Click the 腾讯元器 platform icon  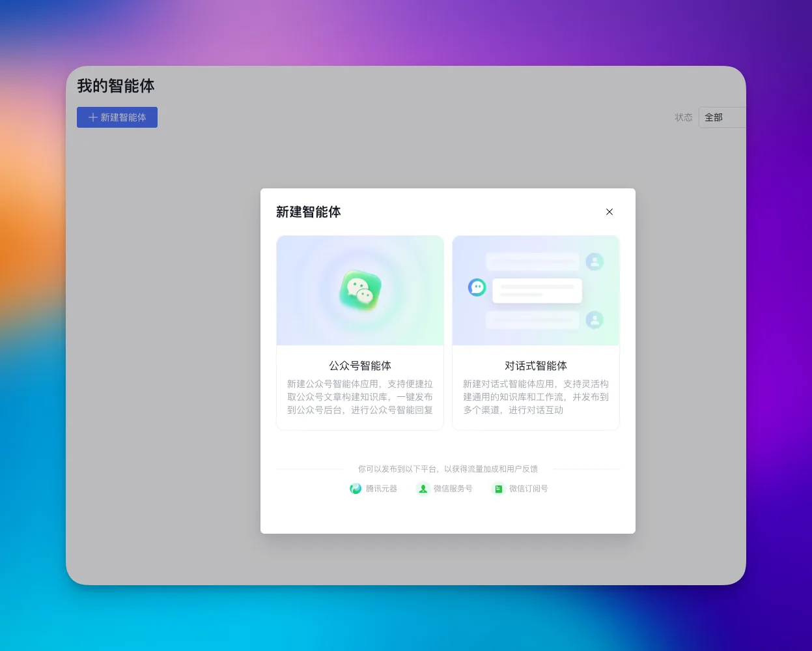tap(356, 489)
